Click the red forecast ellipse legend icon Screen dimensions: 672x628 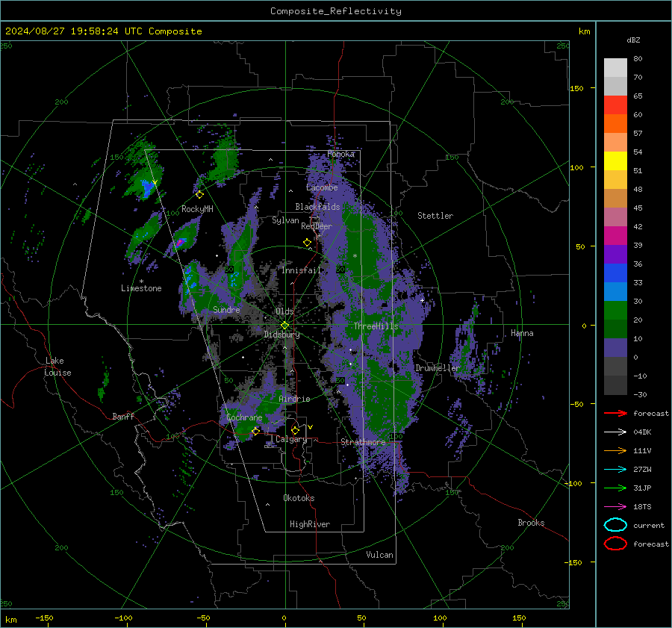click(615, 544)
